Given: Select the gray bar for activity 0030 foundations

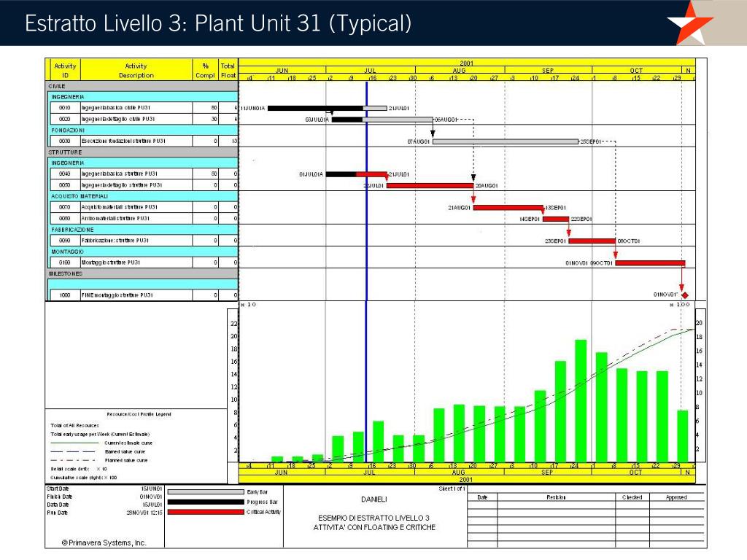Looking at the screenshot, I should point(506,141).
